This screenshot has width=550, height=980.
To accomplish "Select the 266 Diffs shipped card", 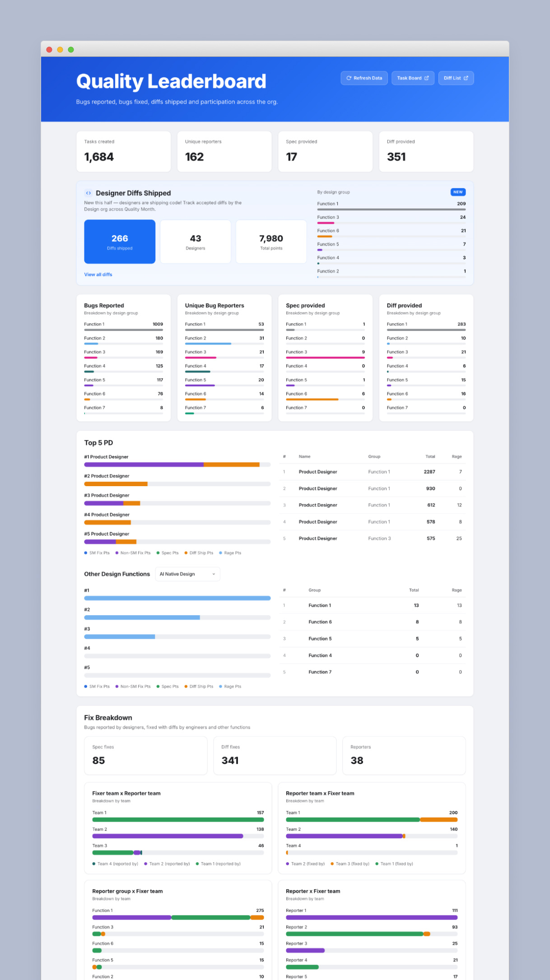I will tap(120, 242).
